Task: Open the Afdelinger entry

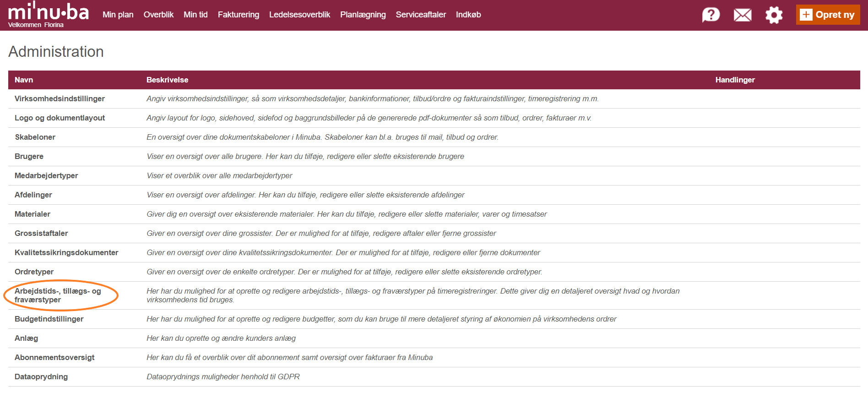Action: [33, 195]
